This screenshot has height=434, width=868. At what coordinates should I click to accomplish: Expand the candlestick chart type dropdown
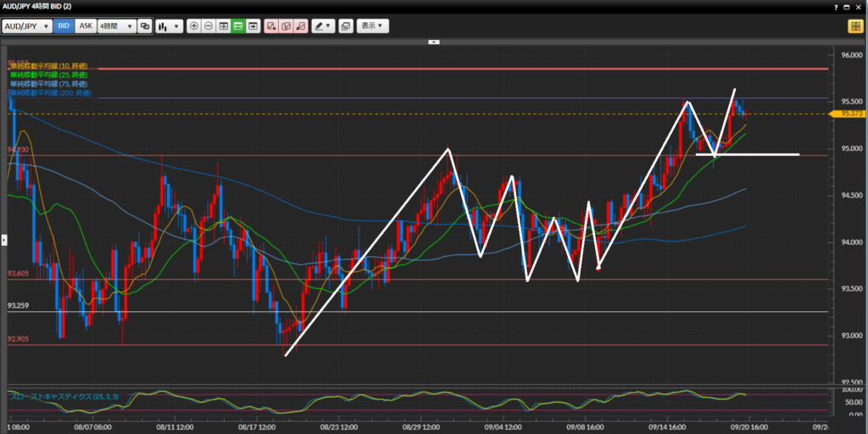(x=169, y=26)
